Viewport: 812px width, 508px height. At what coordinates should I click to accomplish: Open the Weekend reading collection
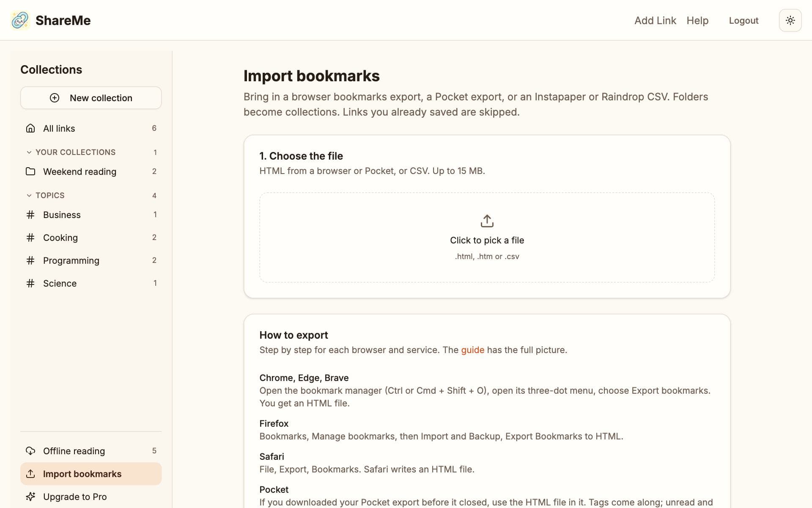pyautogui.click(x=91, y=171)
